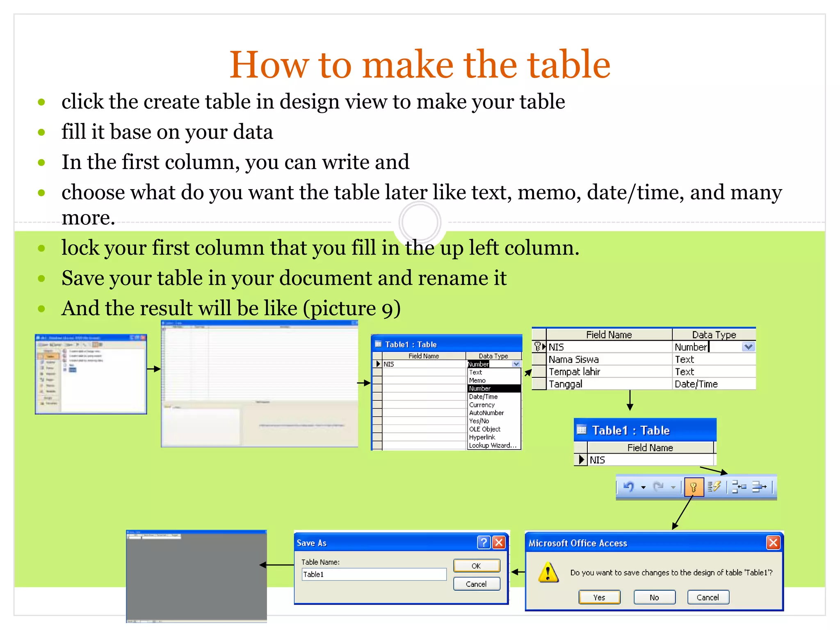
Task: Expand Data Type dropdown in NIS row
Action: tap(748, 347)
